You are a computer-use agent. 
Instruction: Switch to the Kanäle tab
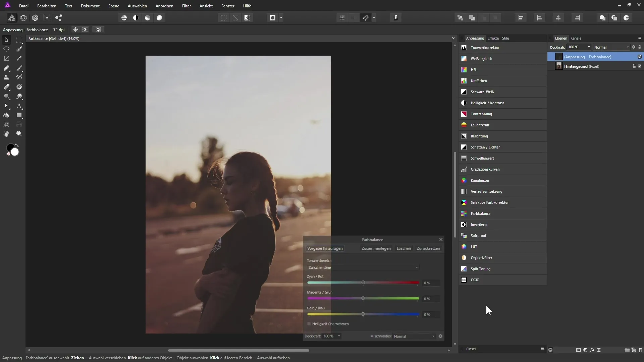click(x=576, y=38)
